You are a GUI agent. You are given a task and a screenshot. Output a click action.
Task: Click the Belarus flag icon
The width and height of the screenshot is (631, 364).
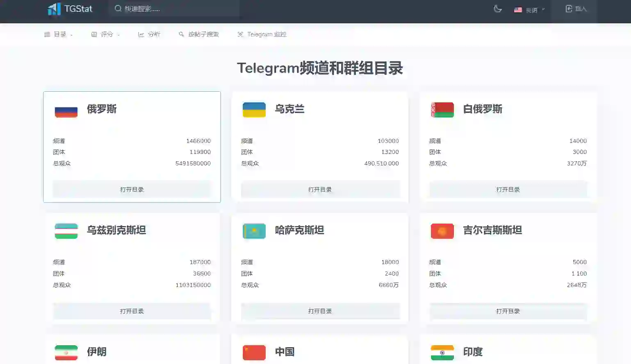[x=442, y=110]
